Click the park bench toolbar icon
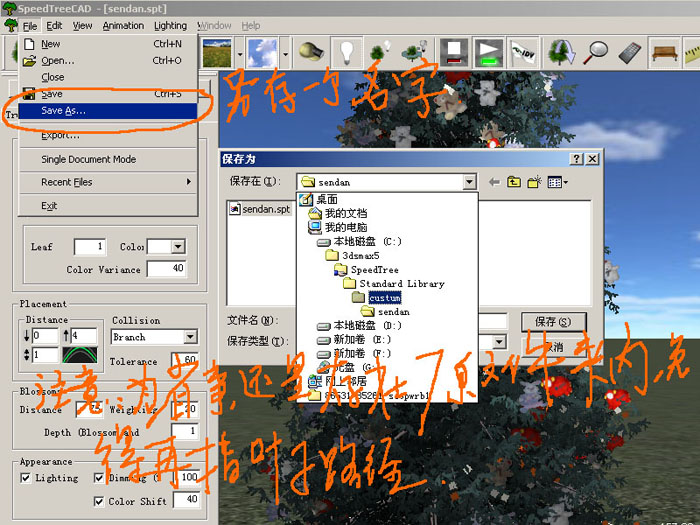Image resolution: width=700 pixels, height=525 pixels. click(x=665, y=53)
